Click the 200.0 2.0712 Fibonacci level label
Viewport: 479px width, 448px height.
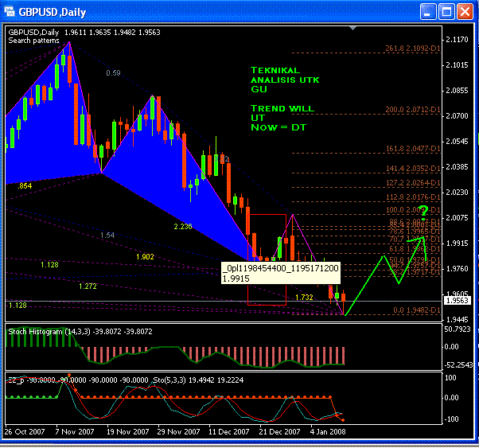pyautogui.click(x=412, y=109)
